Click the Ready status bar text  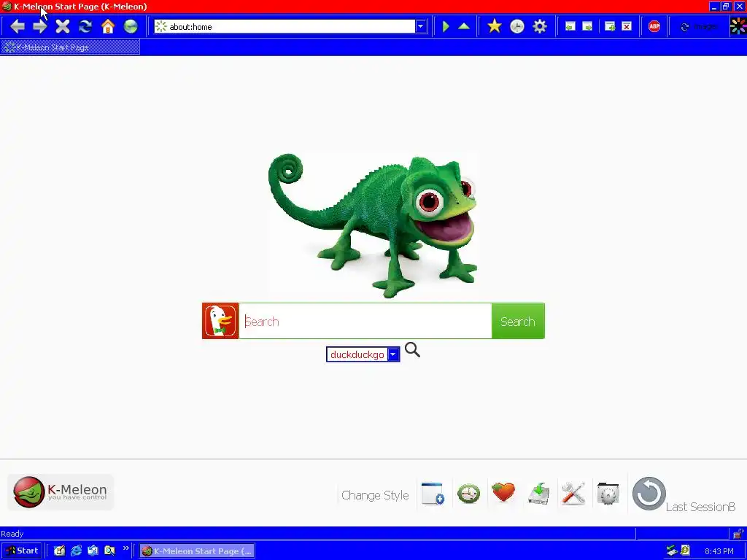[12, 533]
